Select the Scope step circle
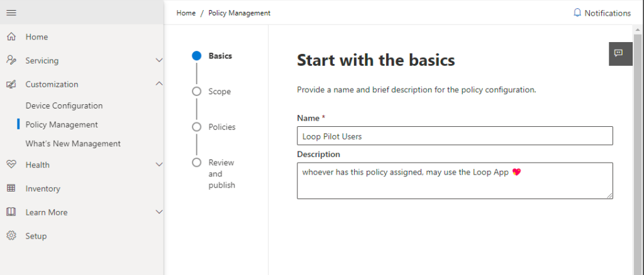This screenshot has height=275, width=644. (197, 92)
